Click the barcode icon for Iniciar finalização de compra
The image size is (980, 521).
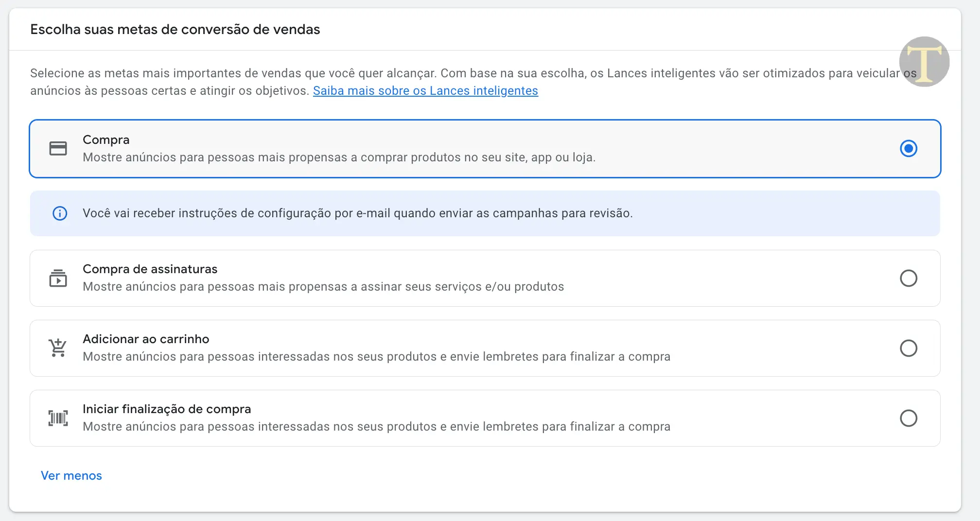point(58,418)
